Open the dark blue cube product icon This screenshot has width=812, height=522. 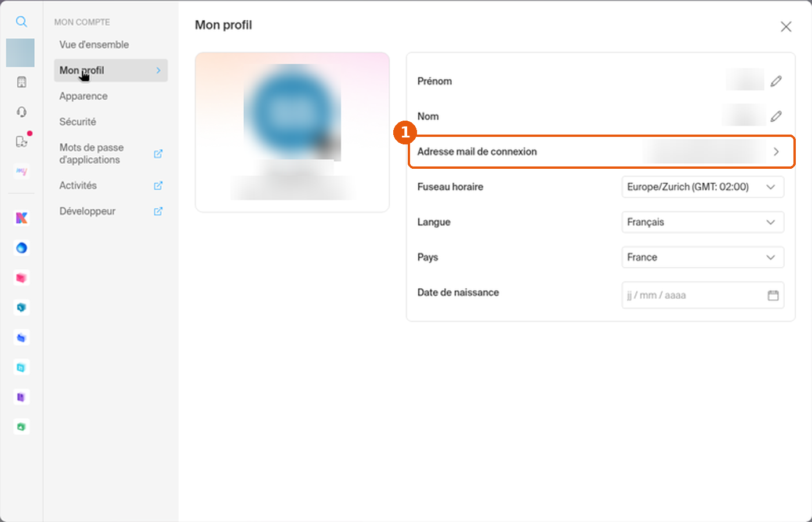coord(21,338)
